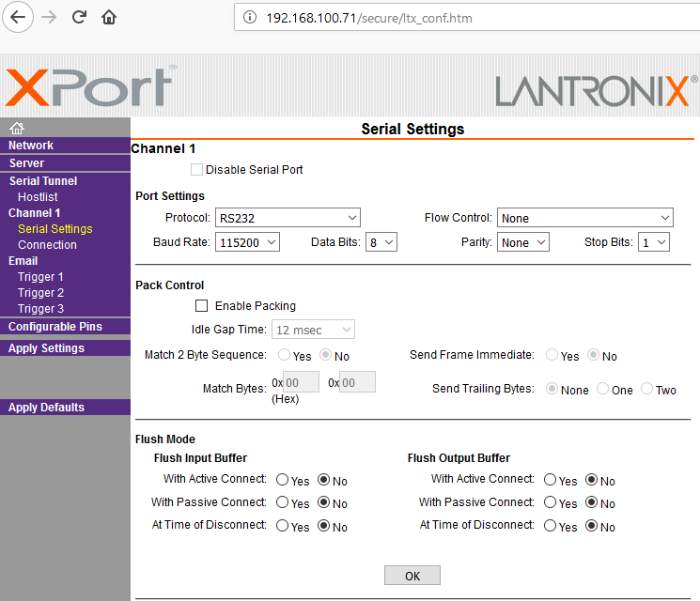This screenshot has height=601, width=700.
Task: Select None for Send Trailing Bytes
Action: pos(552,389)
